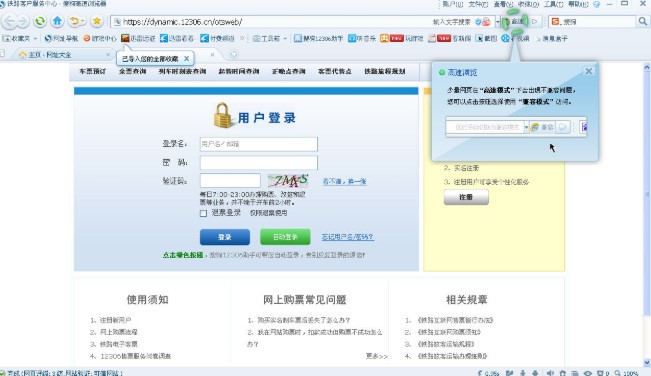Image resolution: width=651 pixels, height=376 pixels.
Task: Open the 收藏夹 favorites dropdown
Action: [x=20, y=39]
